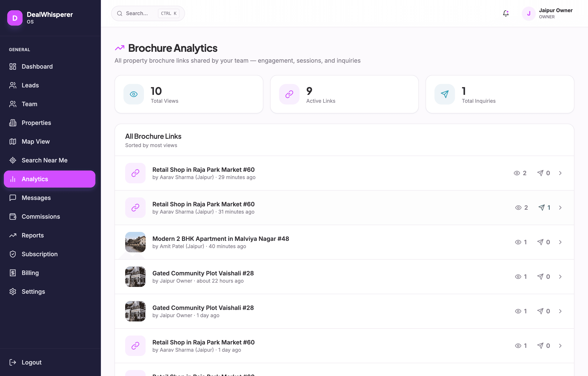Click the Logout arrow icon
588x376 pixels.
[x=13, y=362]
